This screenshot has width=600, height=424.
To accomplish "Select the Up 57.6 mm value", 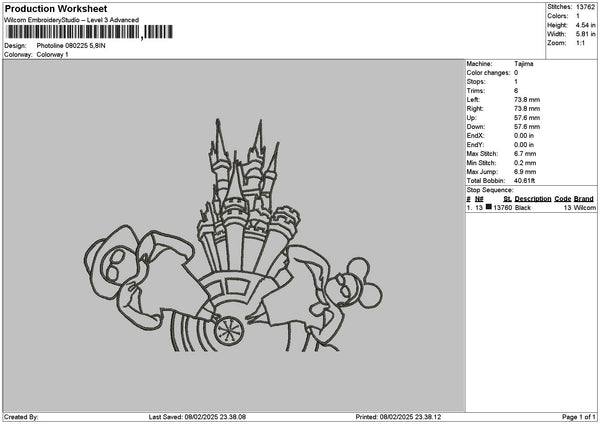I will tap(527, 118).
